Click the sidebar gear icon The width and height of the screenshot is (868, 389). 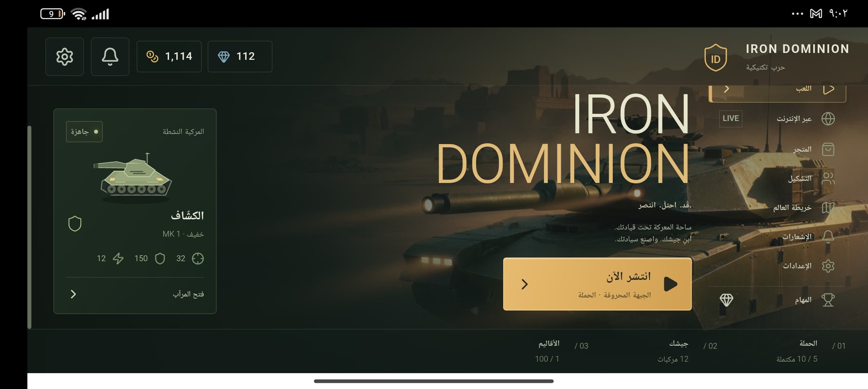tap(828, 266)
